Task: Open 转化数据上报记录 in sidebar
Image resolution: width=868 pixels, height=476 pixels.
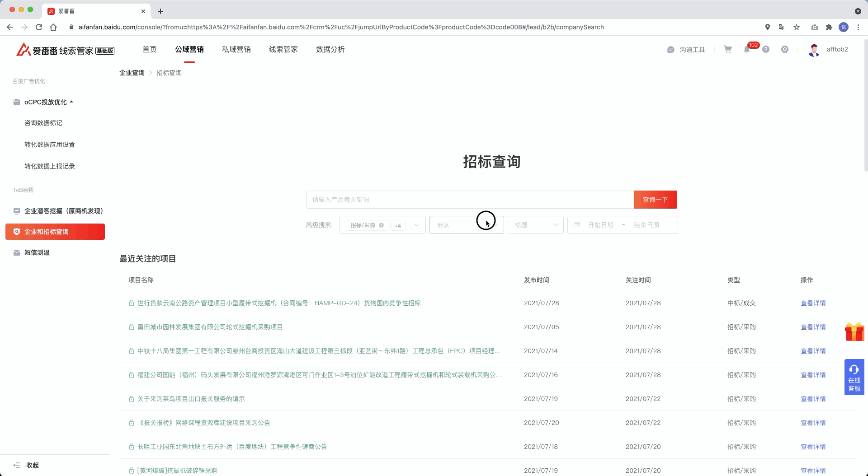Action: [x=50, y=166]
